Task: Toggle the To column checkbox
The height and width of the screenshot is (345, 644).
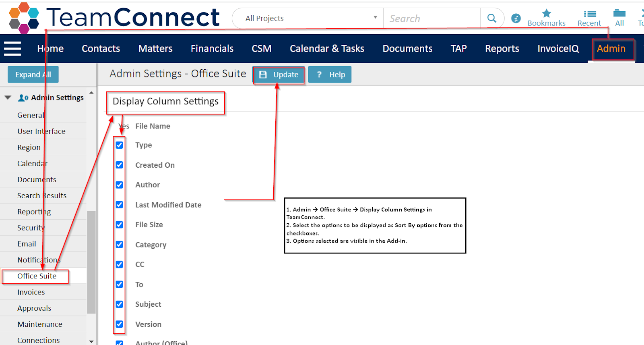Action: (x=120, y=284)
